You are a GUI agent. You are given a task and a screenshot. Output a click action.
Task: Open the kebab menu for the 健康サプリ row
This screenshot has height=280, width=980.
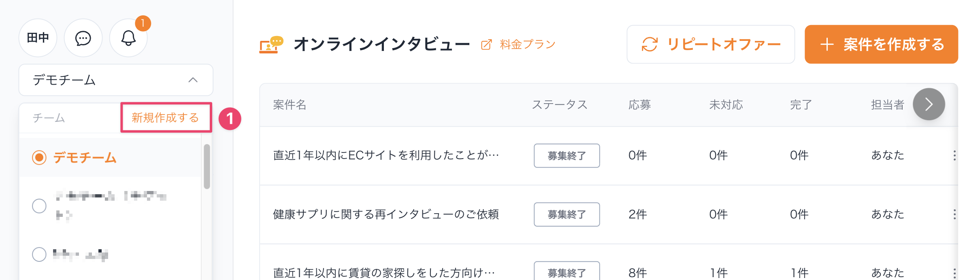pos(954,214)
